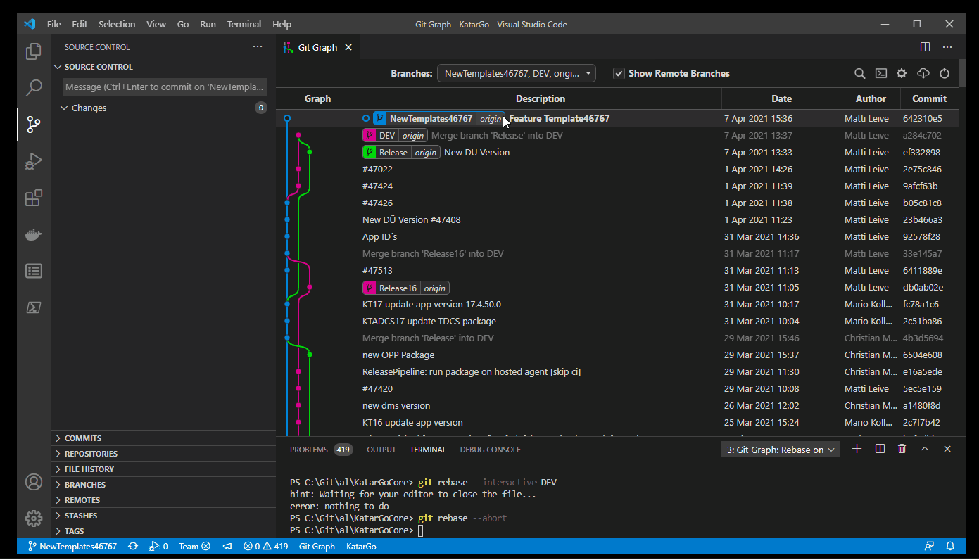The width and height of the screenshot is (979, 560).
Task: Open editor More Actions ellipsis
Action: (x=947, y=47)
